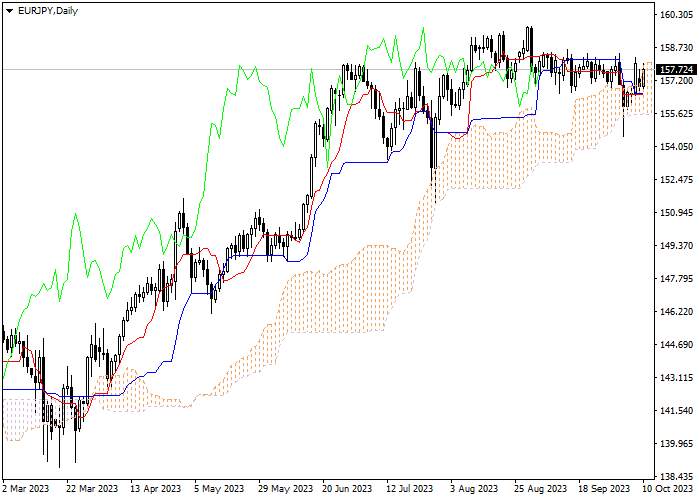700x500 pixels.
Task: Click the 155.625 price axis label
Action: (x=676, y=113)
